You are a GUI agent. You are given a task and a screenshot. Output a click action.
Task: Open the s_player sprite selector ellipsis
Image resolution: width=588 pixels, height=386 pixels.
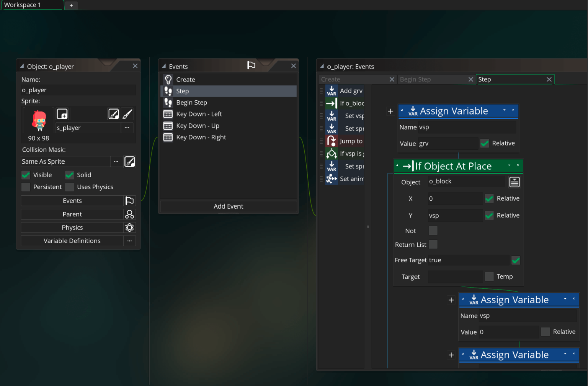127,128
